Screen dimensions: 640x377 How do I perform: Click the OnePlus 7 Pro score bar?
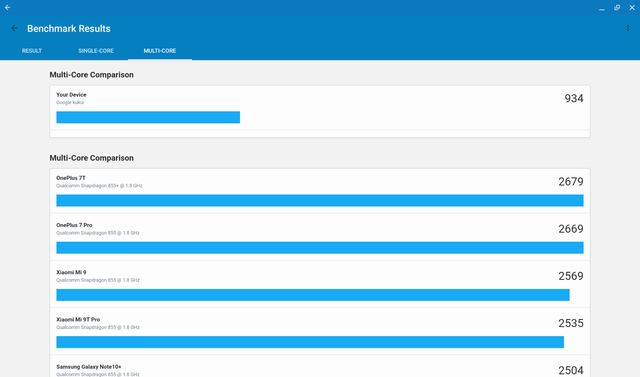pos(320,248)
